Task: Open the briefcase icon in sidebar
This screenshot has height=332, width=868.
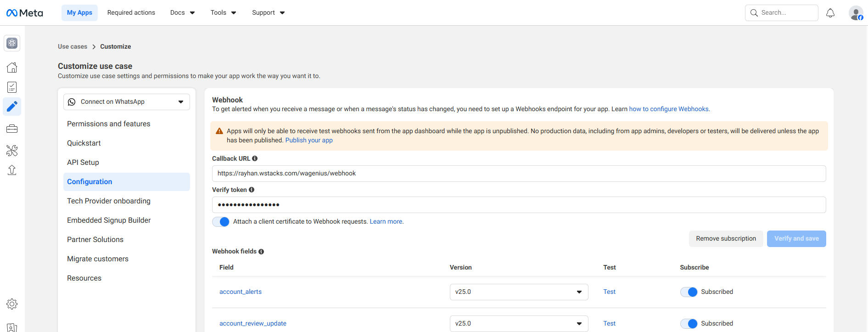Action: point(12,129)
